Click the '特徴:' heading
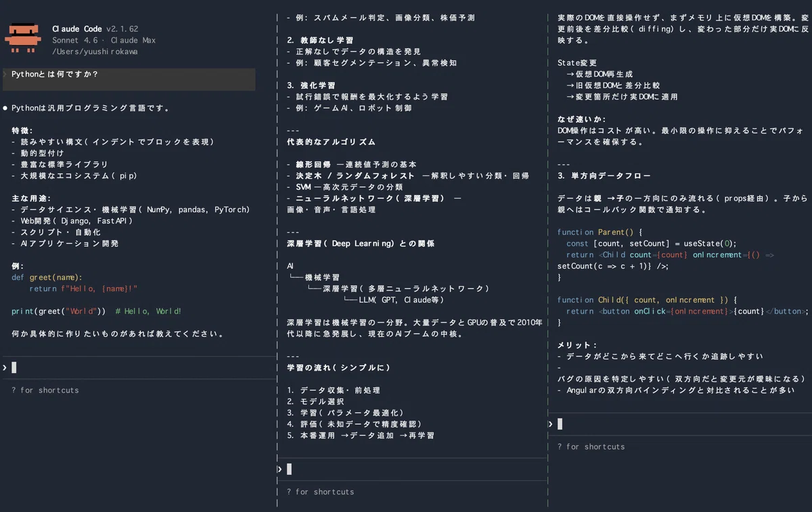 pyautogui.click(x=22, y=131)
